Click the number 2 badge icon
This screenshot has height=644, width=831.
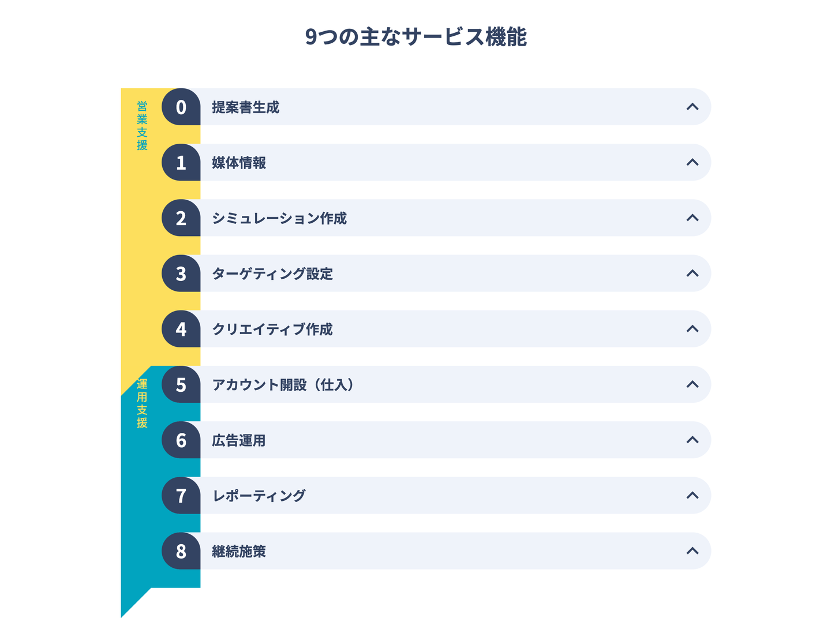point(181,218)
